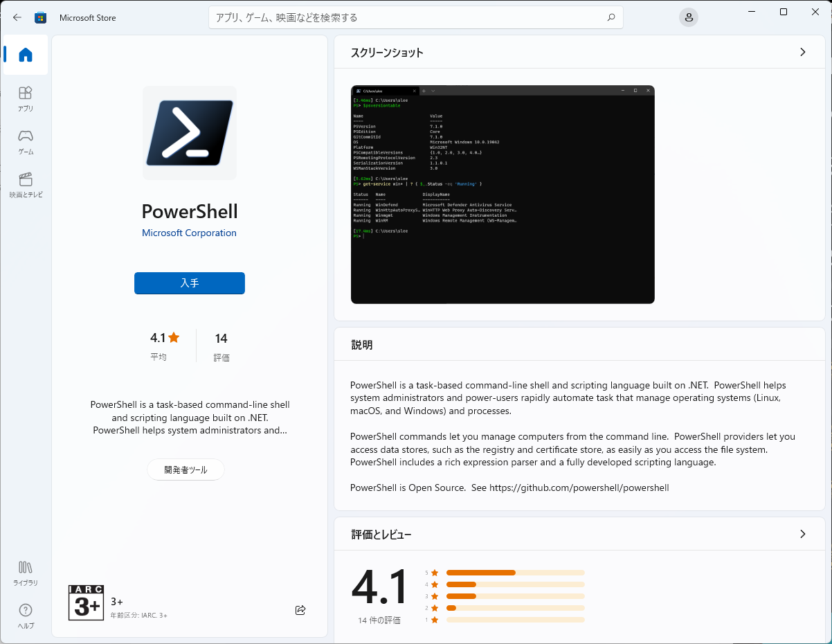
Task: Click the IARC 3+ rating badge
Action: click(x=86, y=602)
